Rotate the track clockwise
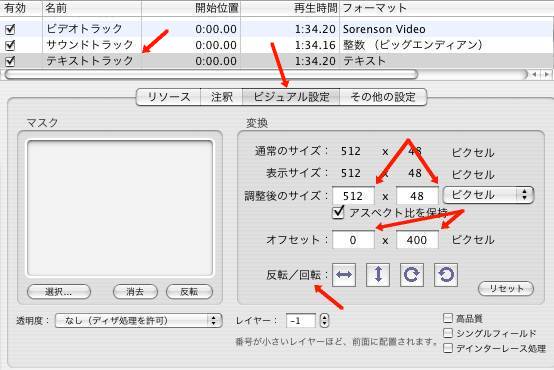 pos(412,275)
